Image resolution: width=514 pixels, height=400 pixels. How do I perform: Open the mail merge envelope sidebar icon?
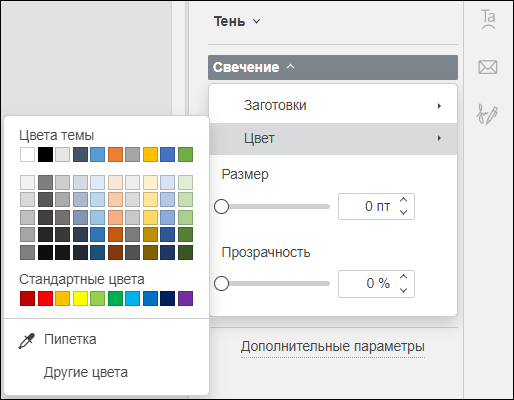488,67
